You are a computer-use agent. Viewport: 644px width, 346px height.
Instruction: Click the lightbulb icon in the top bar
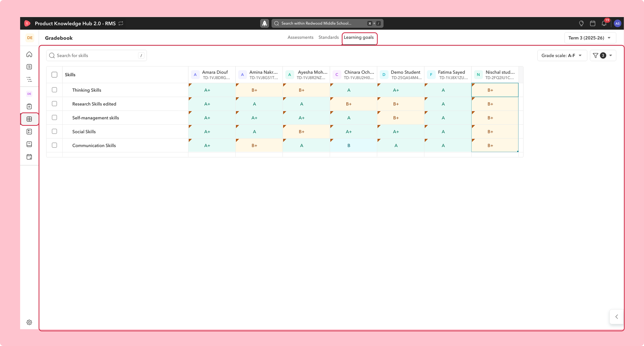tap(581, 23)
